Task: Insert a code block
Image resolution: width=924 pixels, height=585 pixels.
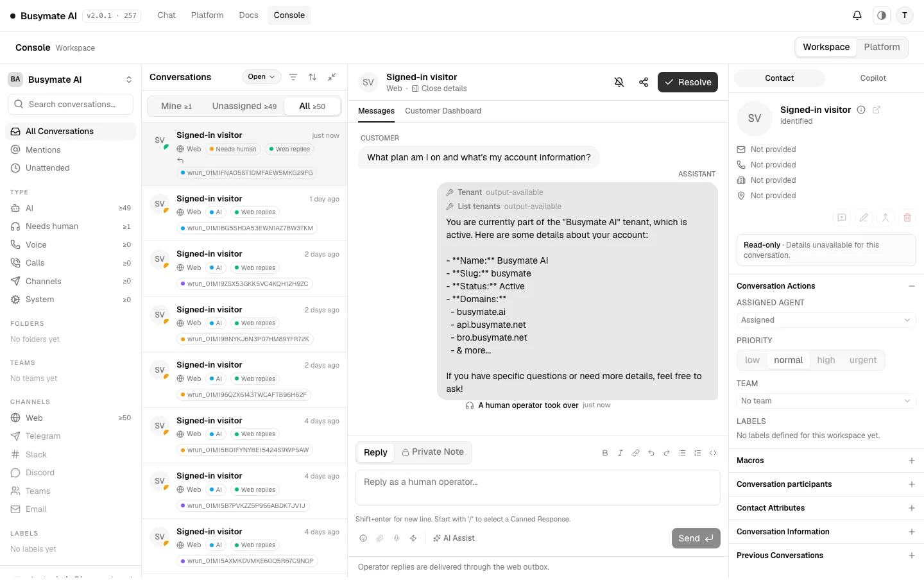Action: (x=713, y=453)
